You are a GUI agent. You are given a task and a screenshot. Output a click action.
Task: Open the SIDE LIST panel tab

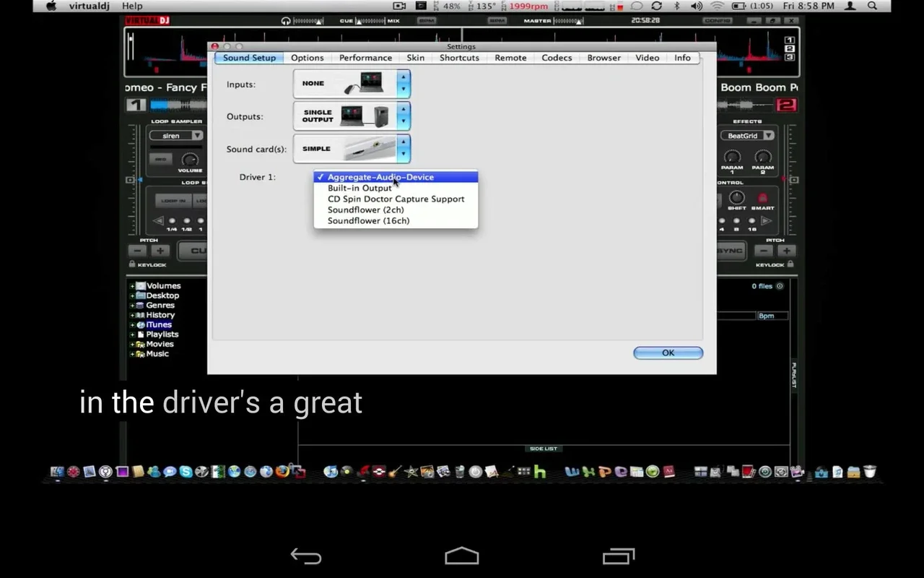pyautogui.click(x=543, y=449)
